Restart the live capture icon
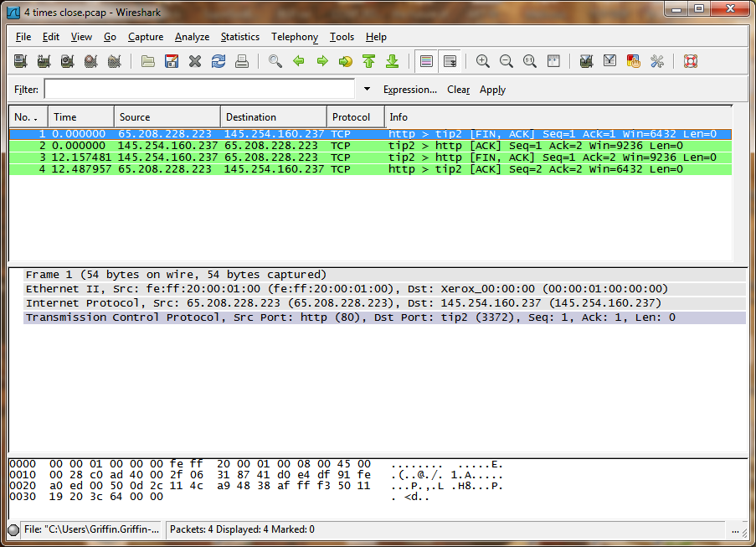This screenshot has height=547, width=756. pyautogui.click(x=114, y=61)
